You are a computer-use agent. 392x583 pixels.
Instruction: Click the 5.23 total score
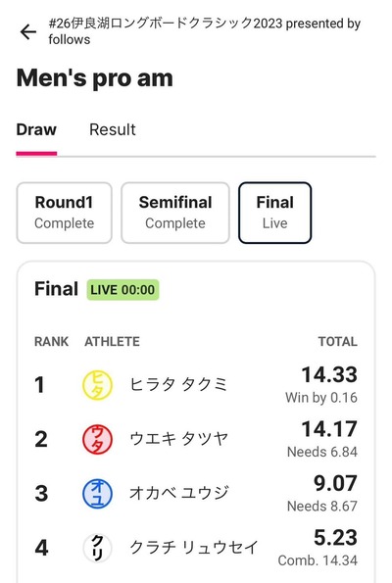point(335,537)
